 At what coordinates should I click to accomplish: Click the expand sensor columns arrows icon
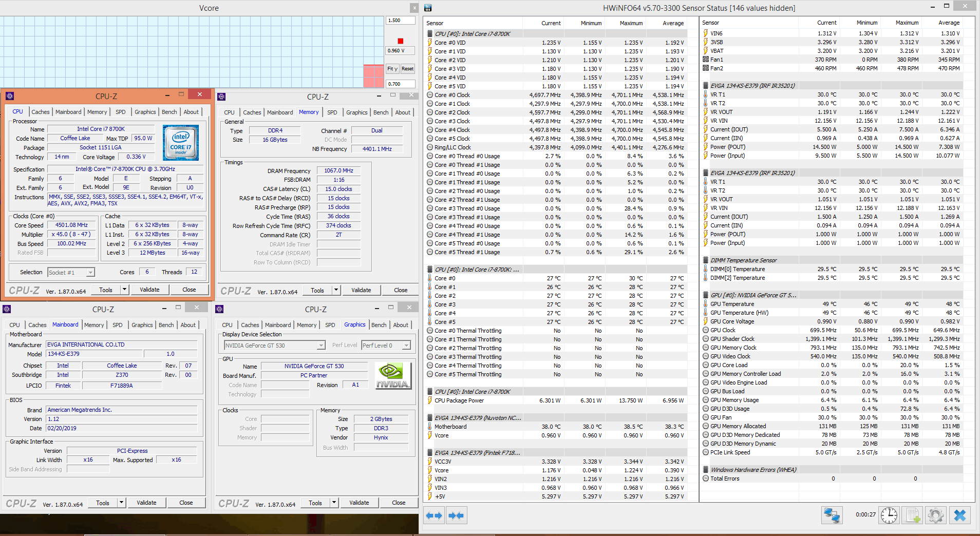(x=435, y=515)
